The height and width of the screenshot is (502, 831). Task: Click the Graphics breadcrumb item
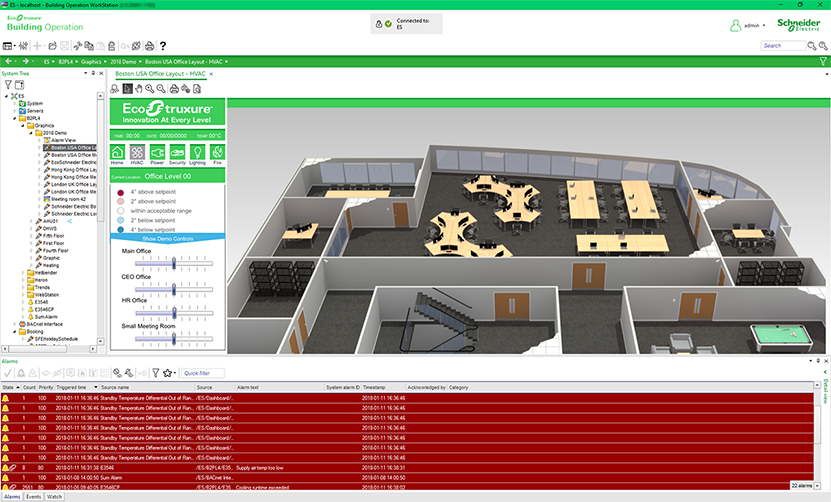pos(91,61)
